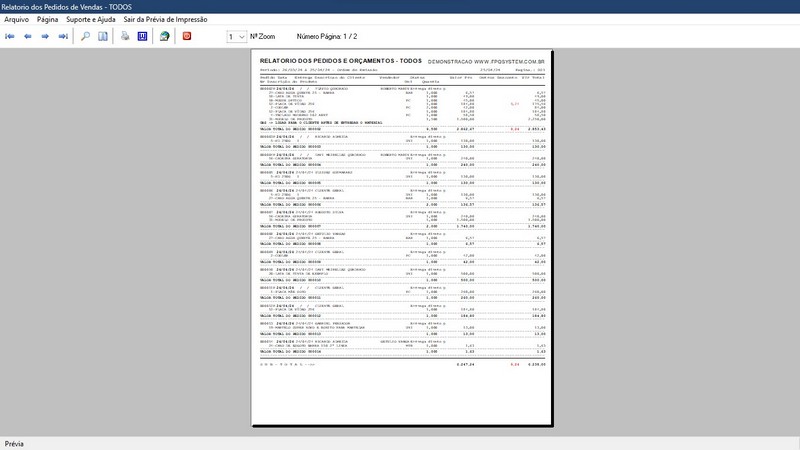
Task: Click the blue save/export icon
Action: click(x=142, y=36)
